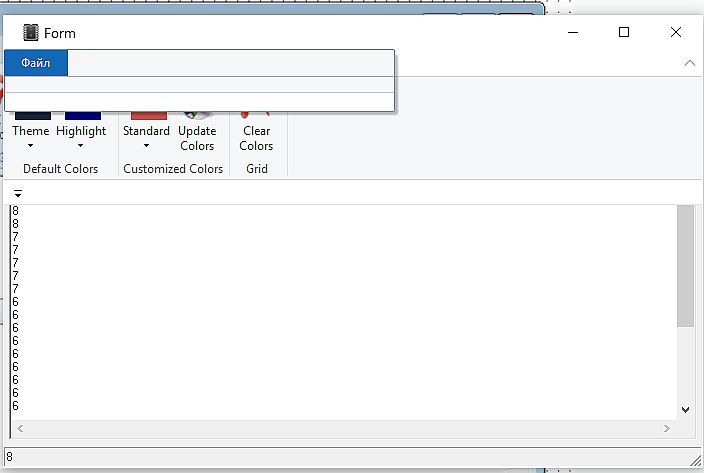Open the quick access toolbar customize arrow
The width and height of the screenshot is (704, 473).
(x=18, y=193)
